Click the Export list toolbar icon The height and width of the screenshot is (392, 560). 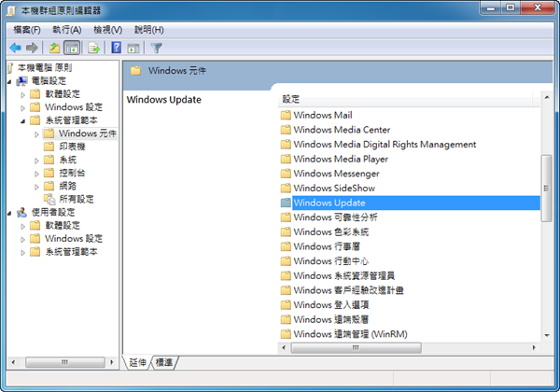[94, 48]
